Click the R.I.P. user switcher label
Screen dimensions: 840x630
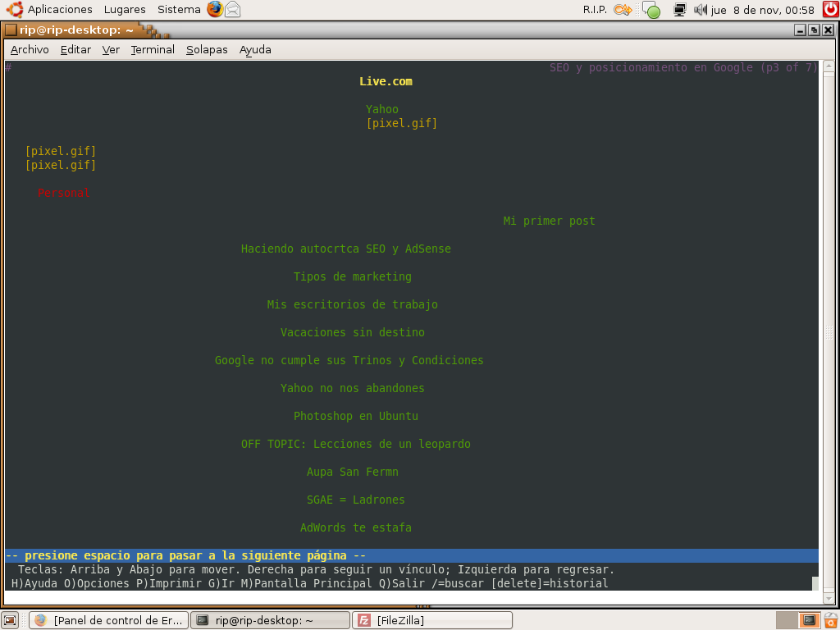pyautogui.click(x=595, y=10)
